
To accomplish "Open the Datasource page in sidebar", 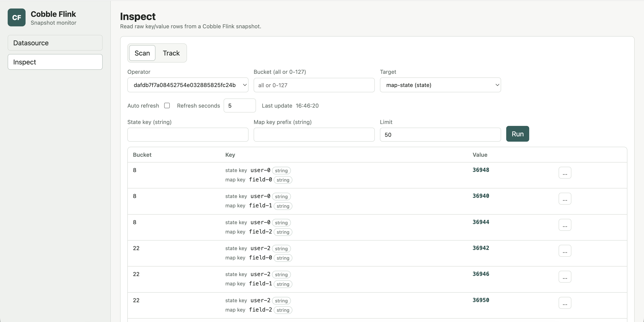I will 55,43.
